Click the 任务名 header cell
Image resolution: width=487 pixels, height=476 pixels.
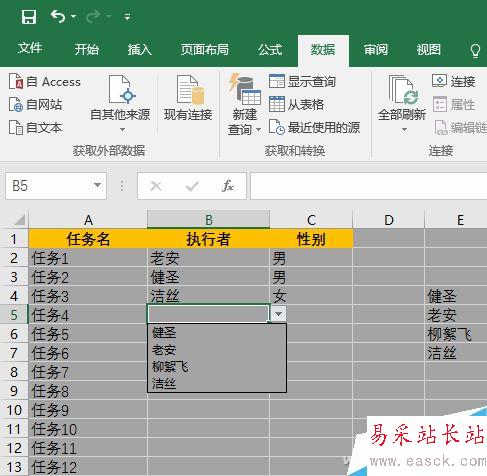(88, 239)
